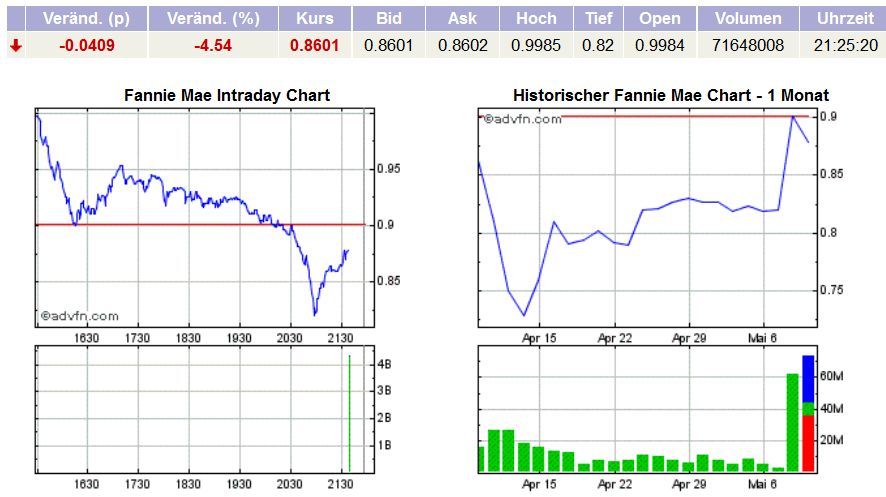Select the Veränd. (%) column header
Screen dimensions: 886x497
pos(213,19)
